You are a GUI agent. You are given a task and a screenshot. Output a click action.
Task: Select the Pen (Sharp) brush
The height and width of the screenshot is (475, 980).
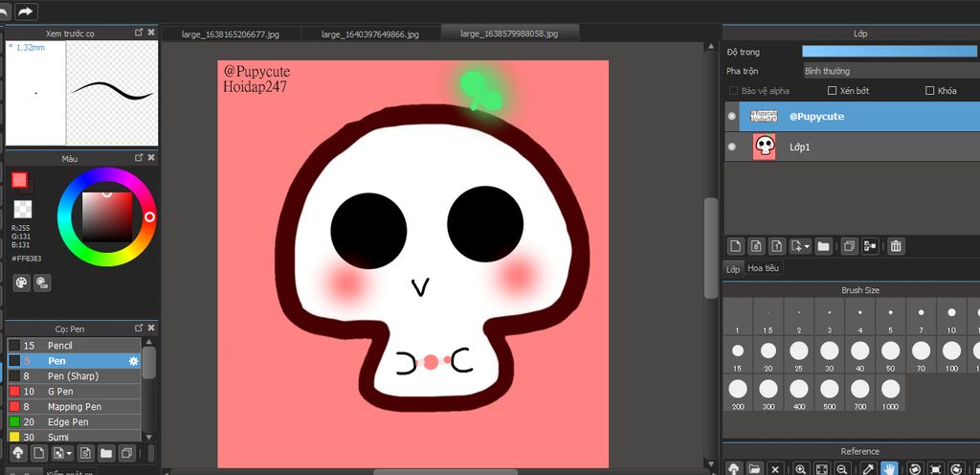pyautogui.click(x=74, y=376)
